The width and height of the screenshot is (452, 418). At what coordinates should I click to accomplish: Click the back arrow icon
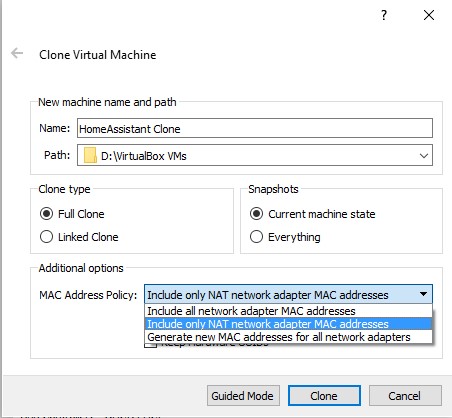(17, 53)
